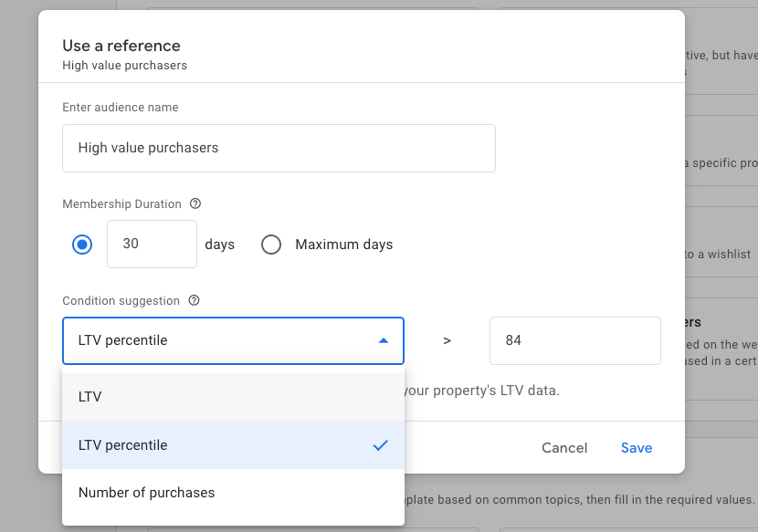Viewport: 758px width, 532px height.
Task: Click the dialog title Use a reference
Action: 121,46
